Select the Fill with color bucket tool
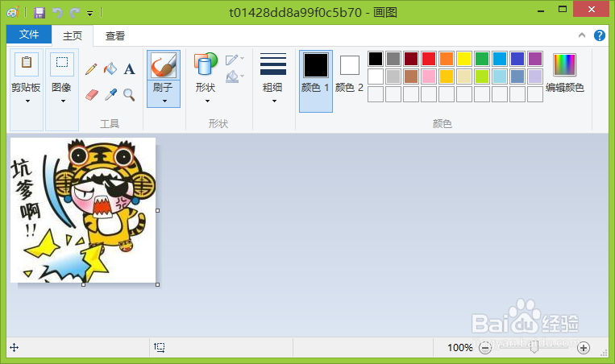The width and height of the screenshot is (615, 364). 110,69
